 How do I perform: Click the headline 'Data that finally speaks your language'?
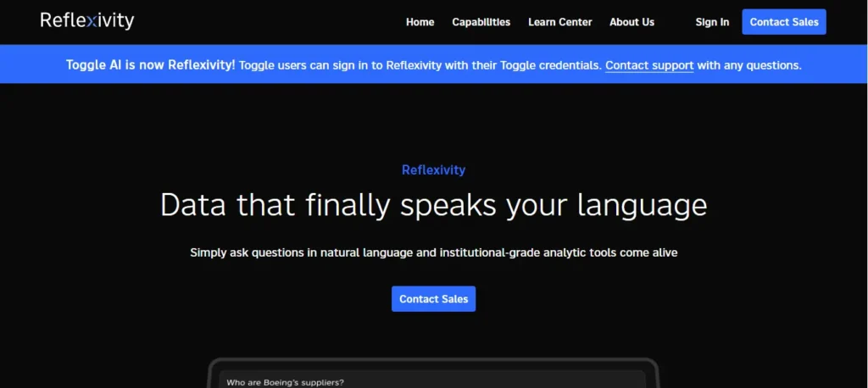click(x=433, y=205)
